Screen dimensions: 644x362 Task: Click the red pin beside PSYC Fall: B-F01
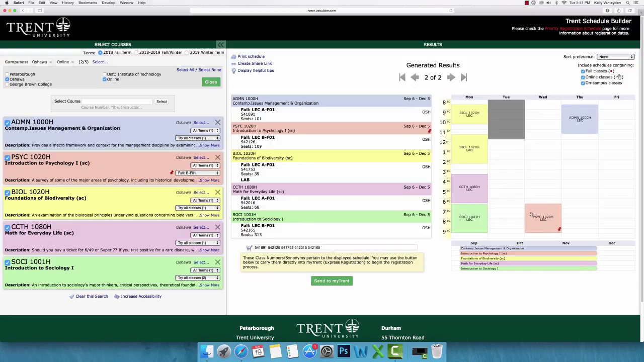pyautogui.click(x=172, y=173)
